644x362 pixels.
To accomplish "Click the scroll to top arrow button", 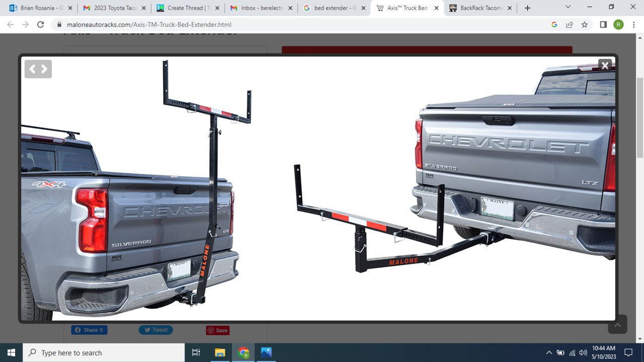I will tap(617, 325).
